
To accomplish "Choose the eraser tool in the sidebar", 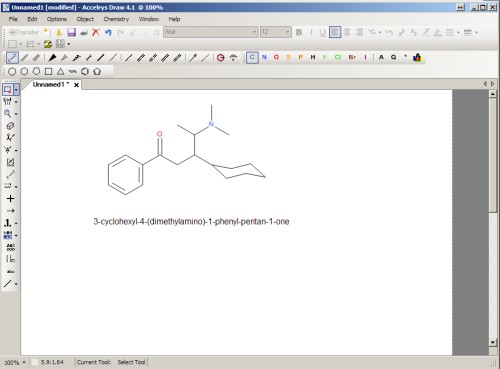I will (10, 126).
